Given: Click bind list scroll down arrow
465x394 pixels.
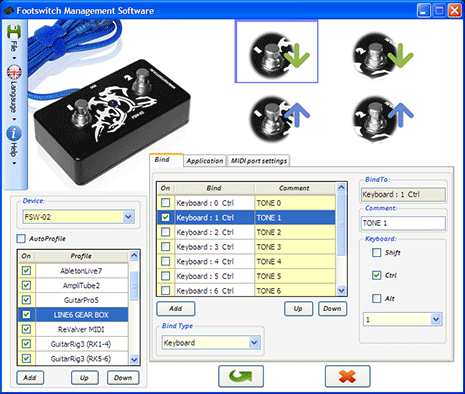Looking at the screenshot, I should (341, 291).
